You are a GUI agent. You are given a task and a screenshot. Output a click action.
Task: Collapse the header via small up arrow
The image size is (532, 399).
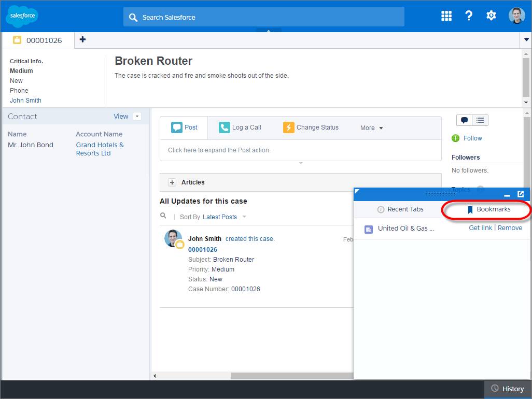pyautogui.click(x=269, y=31)
